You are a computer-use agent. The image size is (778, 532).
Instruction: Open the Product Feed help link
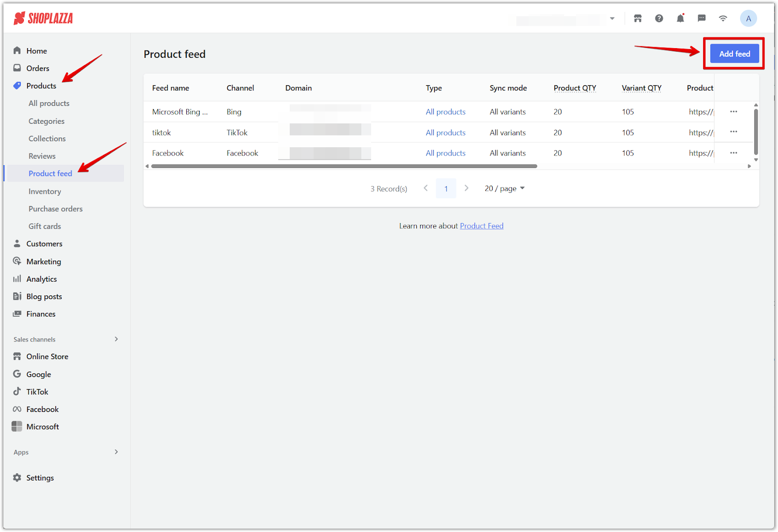[x=481, y=226]
